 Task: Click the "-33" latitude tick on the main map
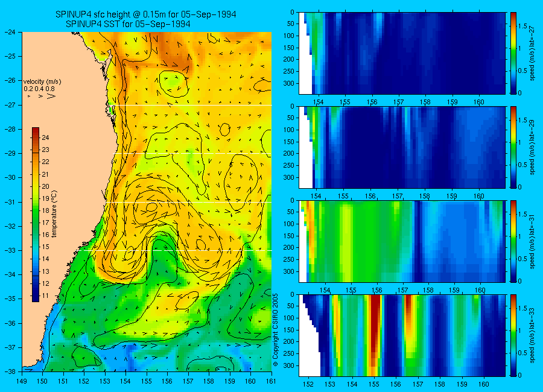10,250
